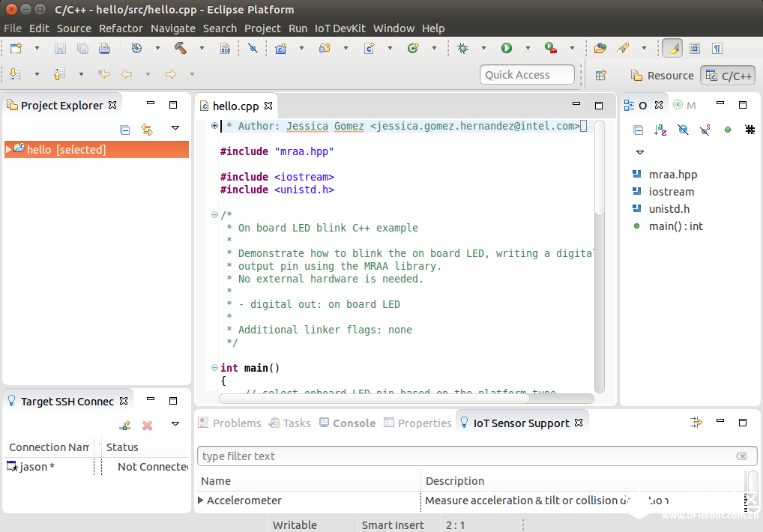Switch to the Properties tab
763x532 pixels.
[417, 423]
